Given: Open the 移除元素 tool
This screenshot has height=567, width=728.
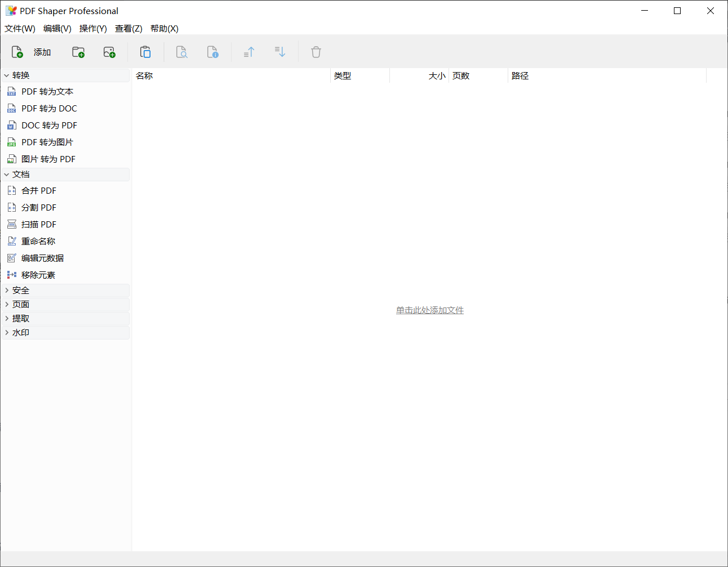Looking at the screenshot, I should click(38, 275).
